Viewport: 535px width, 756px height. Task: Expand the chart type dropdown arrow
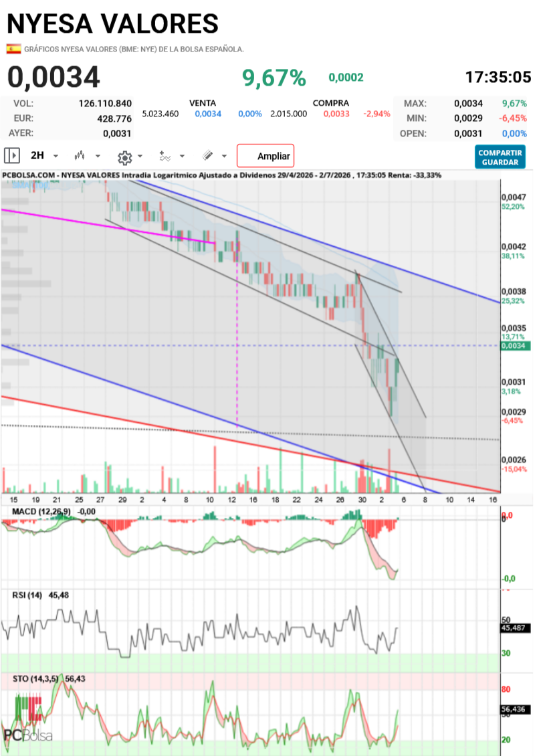98,156
